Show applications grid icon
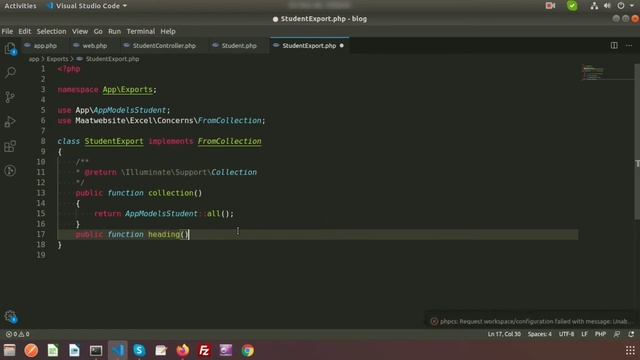Screen dimensions: 640x360 [630, 350]
